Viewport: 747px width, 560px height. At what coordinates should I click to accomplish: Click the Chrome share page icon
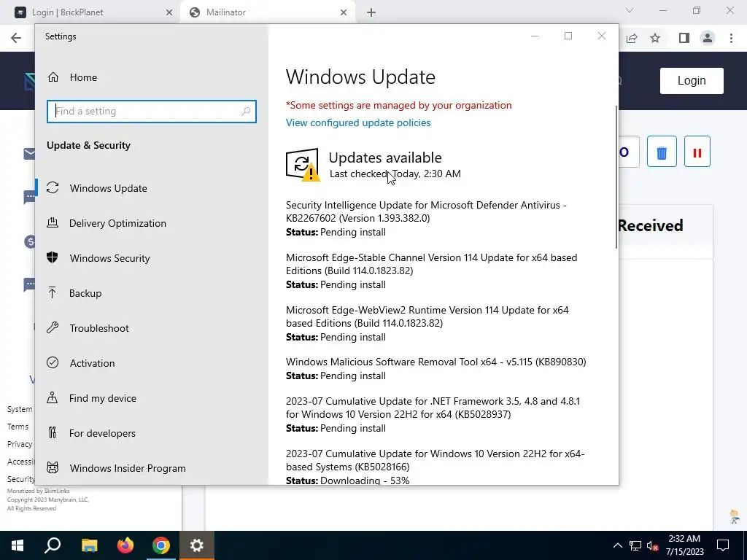coord(632,38)
